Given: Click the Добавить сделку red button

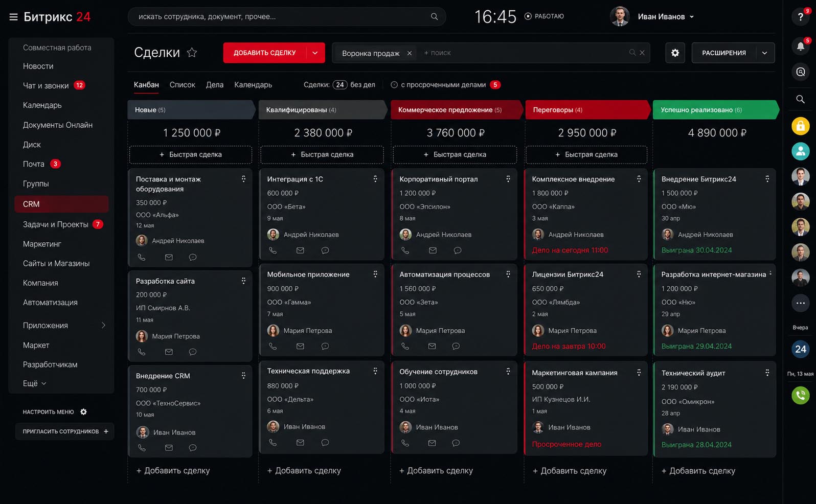Looking at the screenshot, I should point(264,53).
